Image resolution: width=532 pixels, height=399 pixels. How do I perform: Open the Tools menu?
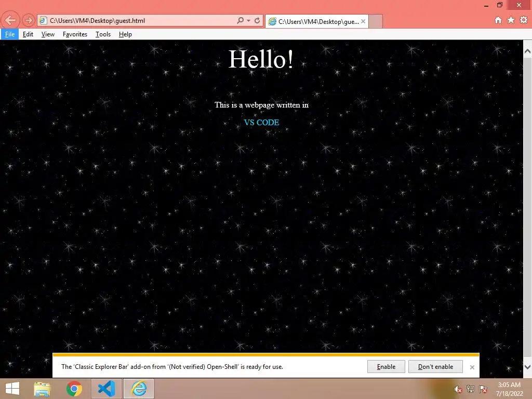(x=103, y=34)
